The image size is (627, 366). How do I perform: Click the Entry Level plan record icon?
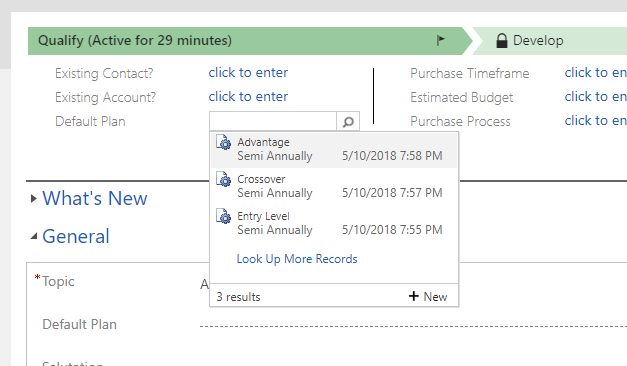[224, 216]
